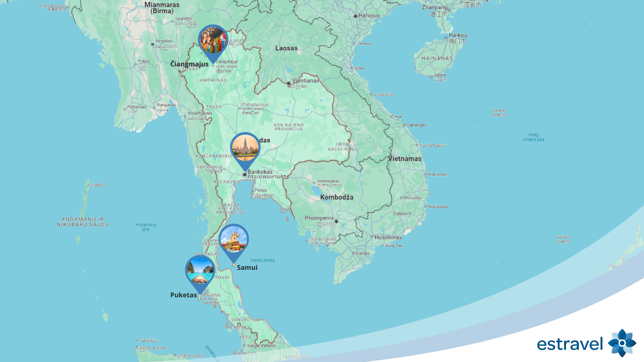Image resolution: width=644 pixels, height=362 pixels.
Task: Click the Hosiminas city label
Action: pyautogui.click(x=388, y=237)
